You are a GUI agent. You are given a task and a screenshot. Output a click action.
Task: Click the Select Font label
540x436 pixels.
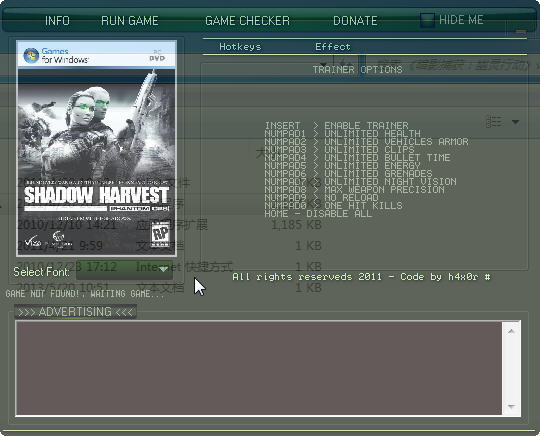point(41,272)
